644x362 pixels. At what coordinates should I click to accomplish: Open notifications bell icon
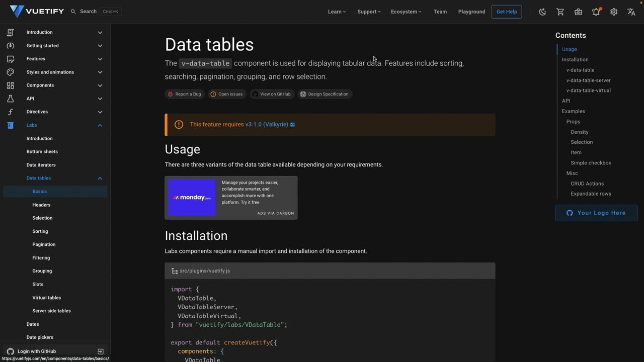(596, 12)
